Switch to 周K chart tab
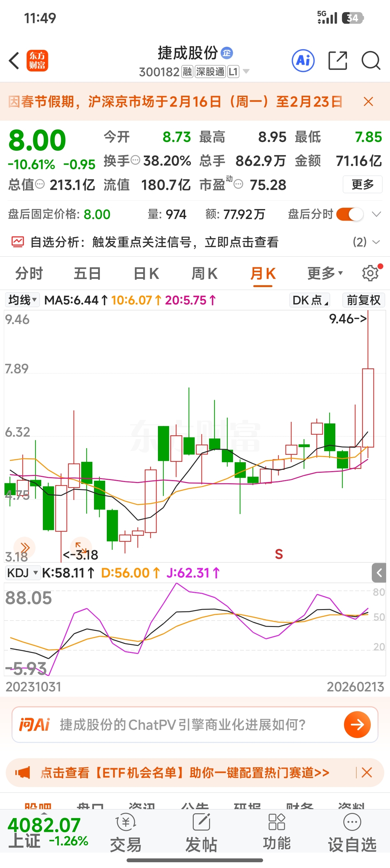 204,273
